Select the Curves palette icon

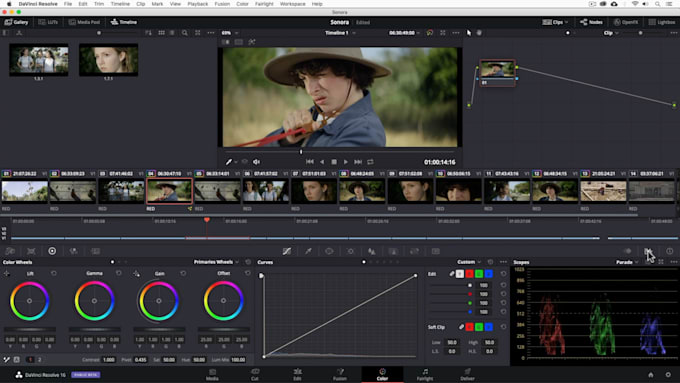(x=287, y=251)
